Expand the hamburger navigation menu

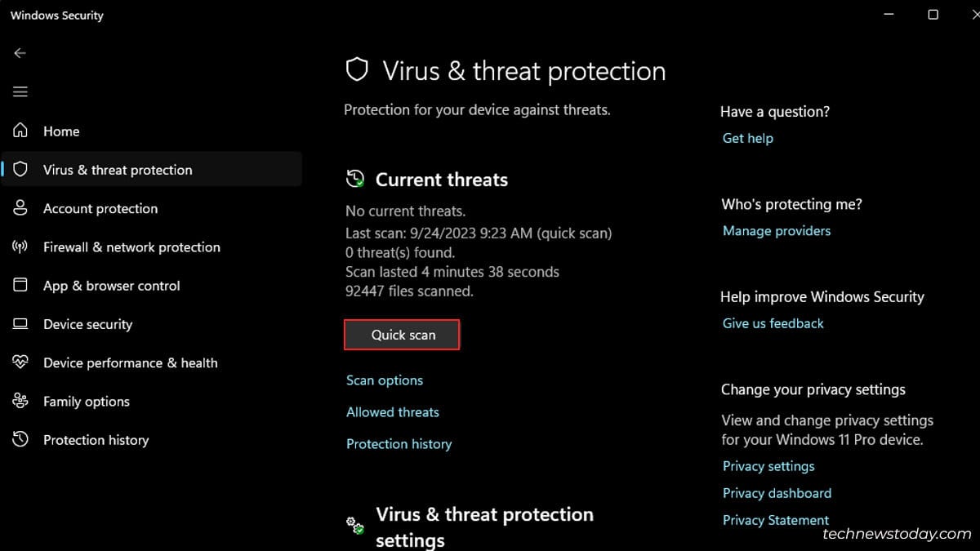pos(20,91)
